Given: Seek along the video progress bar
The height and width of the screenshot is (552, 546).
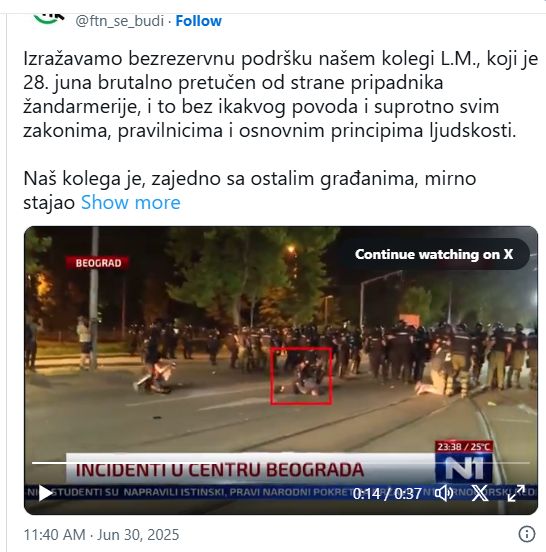Looking at the screenshot, I should coord(281,463).
